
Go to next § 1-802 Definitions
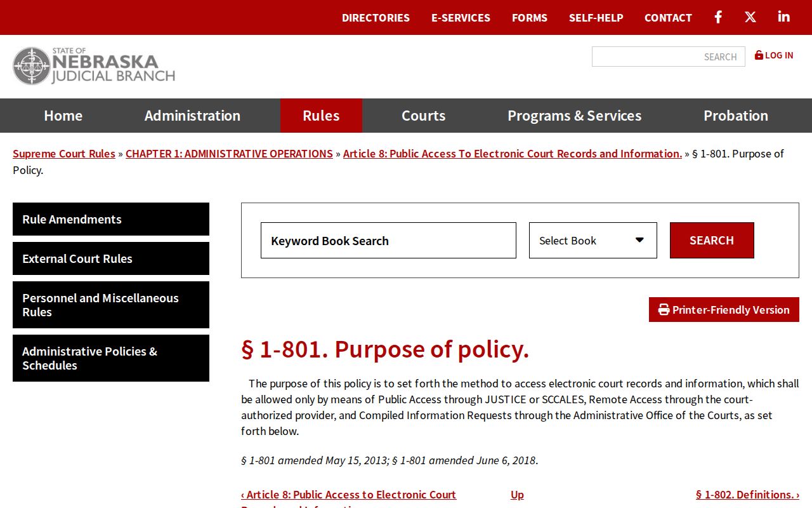(x=747, y=495)
